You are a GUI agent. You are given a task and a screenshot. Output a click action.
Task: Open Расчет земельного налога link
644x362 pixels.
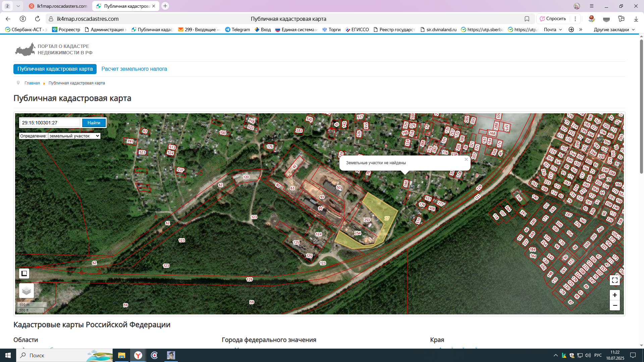[134, 69]
